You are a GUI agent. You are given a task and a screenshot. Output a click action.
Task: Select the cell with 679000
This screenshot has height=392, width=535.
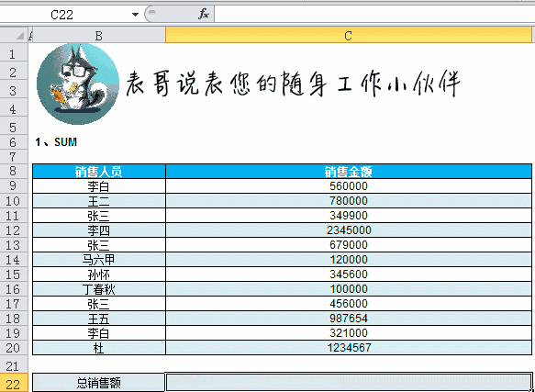click(349, 245)
